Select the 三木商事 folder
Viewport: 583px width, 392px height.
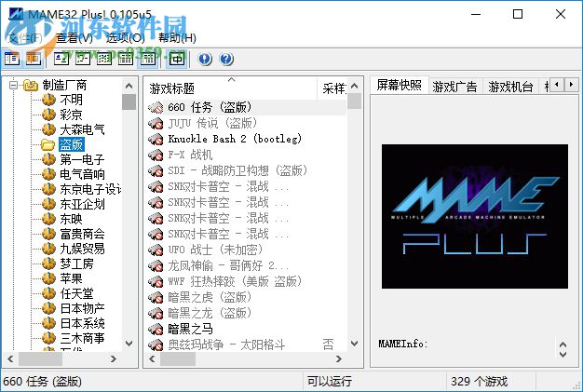pyautogui.click(x=83, y=338)
